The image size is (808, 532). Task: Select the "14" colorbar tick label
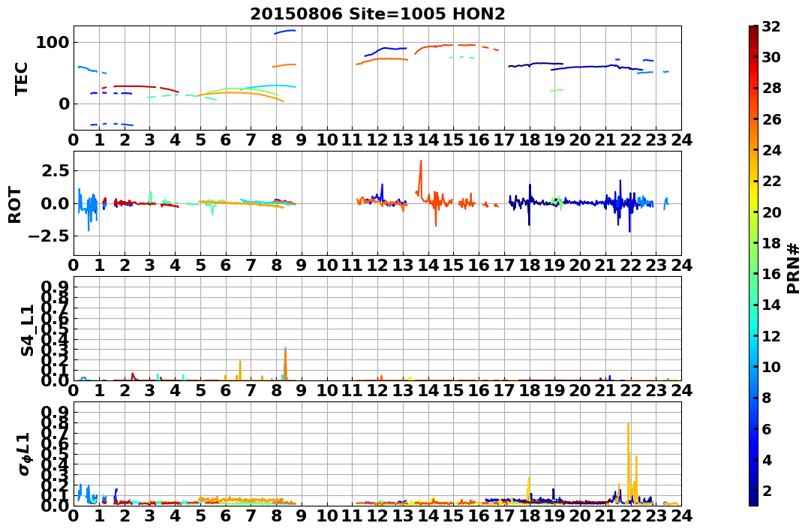click(x=771, y=305)
